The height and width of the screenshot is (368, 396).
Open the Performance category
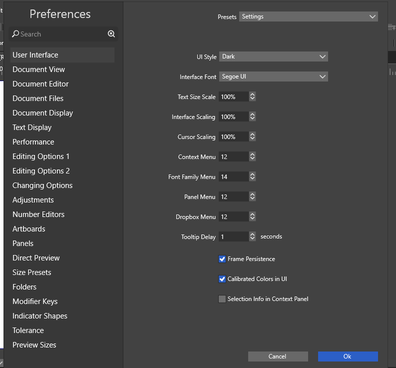33,142
